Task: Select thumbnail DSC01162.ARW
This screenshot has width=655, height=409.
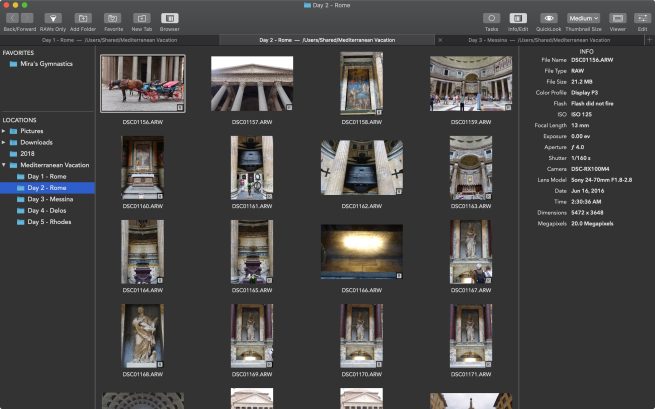Action: coord(362,168)
